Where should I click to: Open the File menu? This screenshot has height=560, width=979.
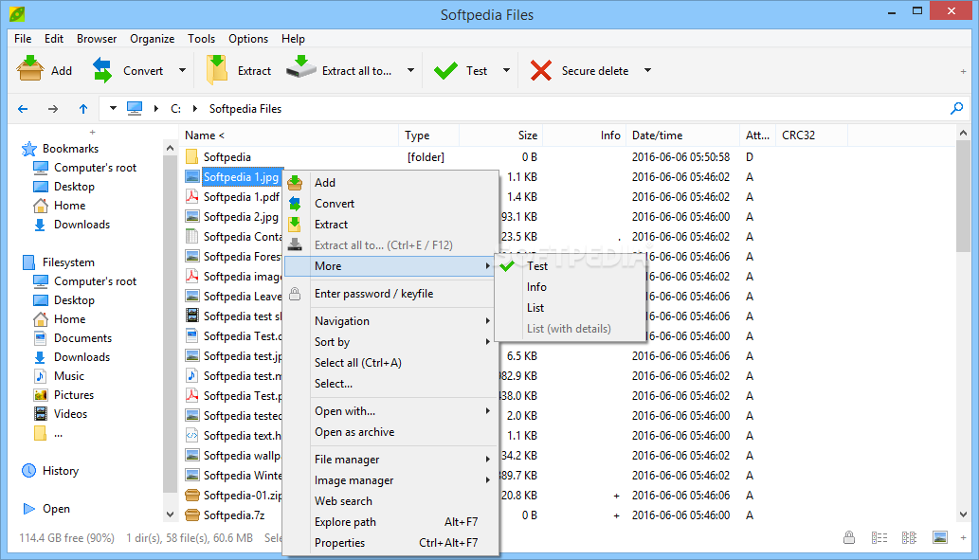click(23, 39)
